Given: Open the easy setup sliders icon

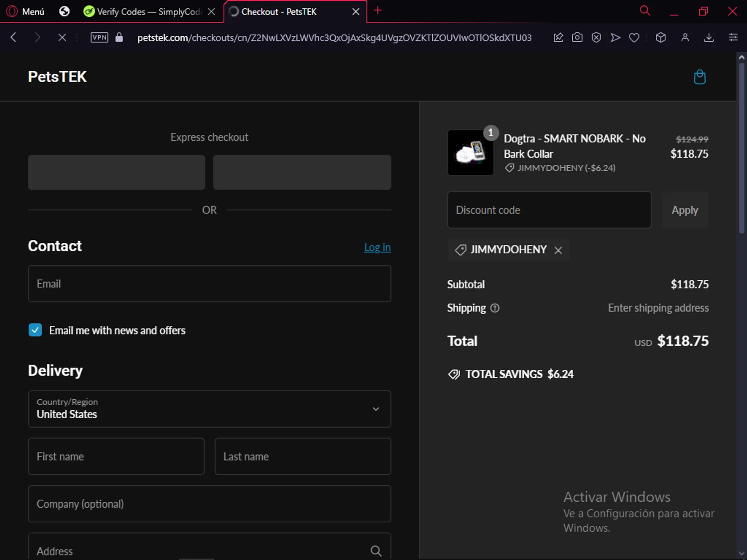Looking at the screenshot, I should tap(733, 37).
